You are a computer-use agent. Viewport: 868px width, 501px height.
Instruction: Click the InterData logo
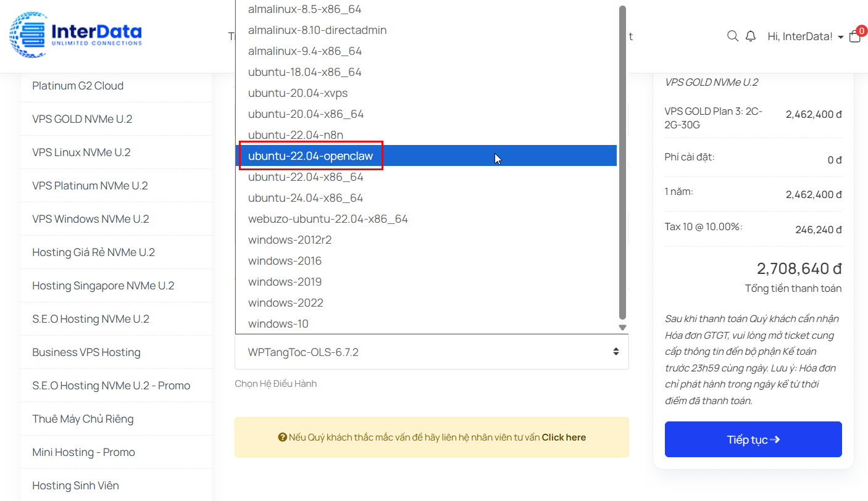[x=75, y=35]
